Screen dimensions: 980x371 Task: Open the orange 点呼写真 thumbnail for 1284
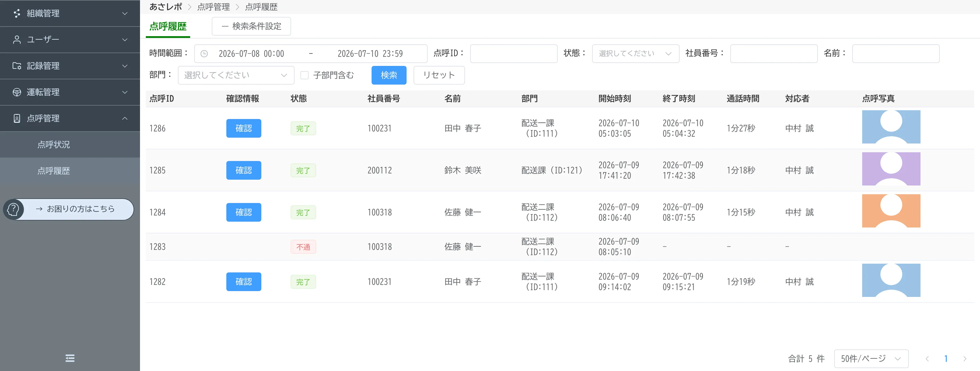[x=891, y=211]
